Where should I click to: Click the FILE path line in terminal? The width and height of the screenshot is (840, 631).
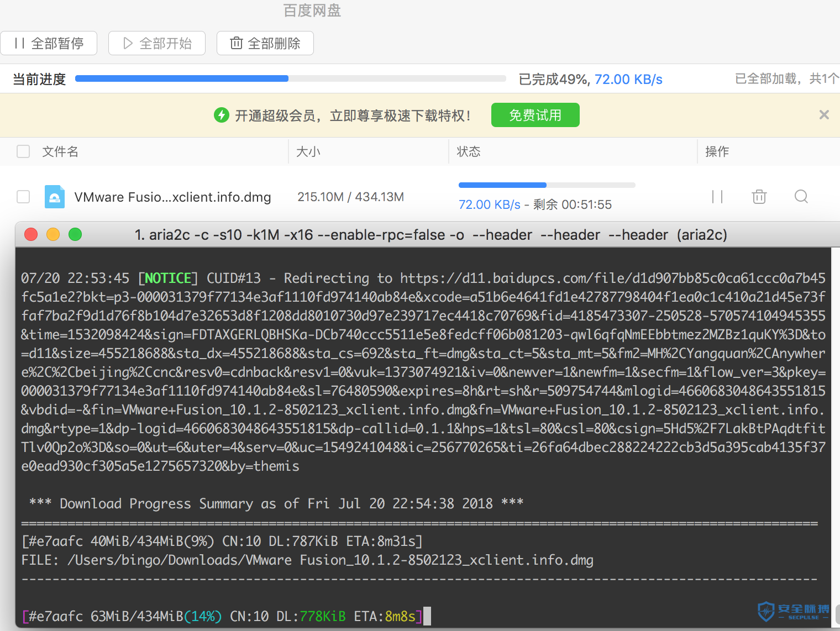coord(307,560)
